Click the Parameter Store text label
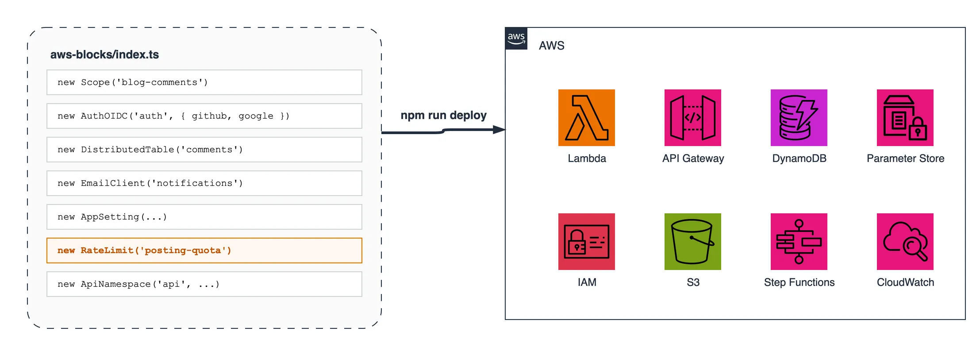The width and height of the screenshot is (980, 343). (x=905, y=158)
